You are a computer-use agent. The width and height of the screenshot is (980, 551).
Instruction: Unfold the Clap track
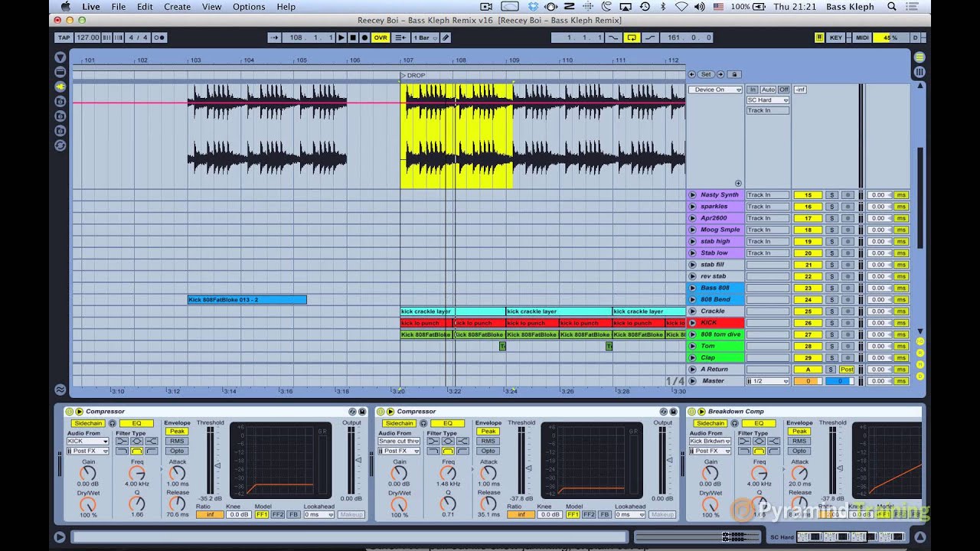693,357
